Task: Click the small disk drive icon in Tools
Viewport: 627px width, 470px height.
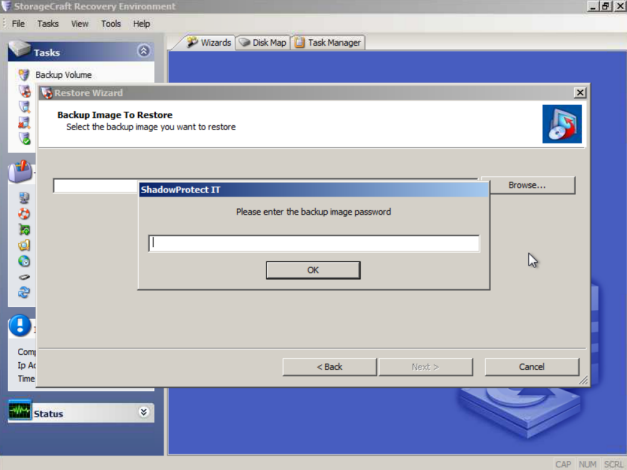Action: 24,277
